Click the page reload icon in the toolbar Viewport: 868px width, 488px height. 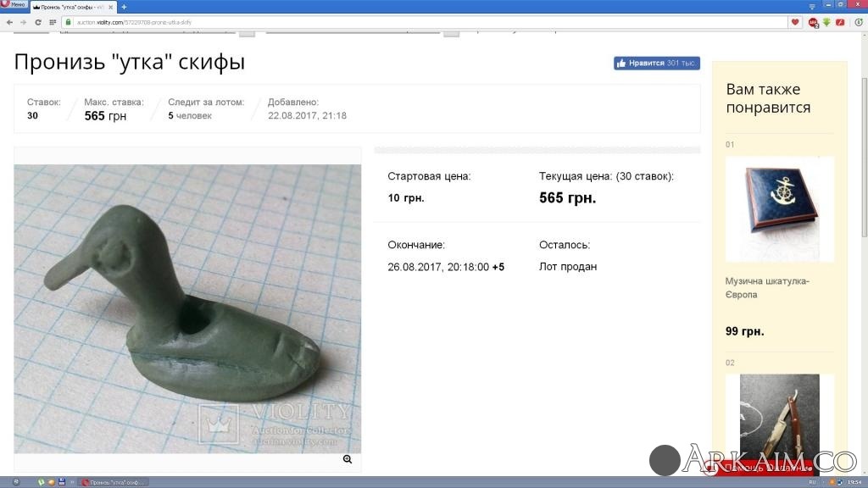pyautogui.click(x=37, y=22)
